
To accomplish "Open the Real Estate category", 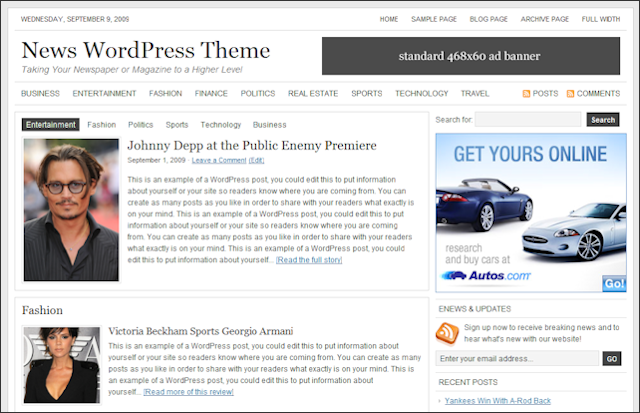I will [313, 93].
